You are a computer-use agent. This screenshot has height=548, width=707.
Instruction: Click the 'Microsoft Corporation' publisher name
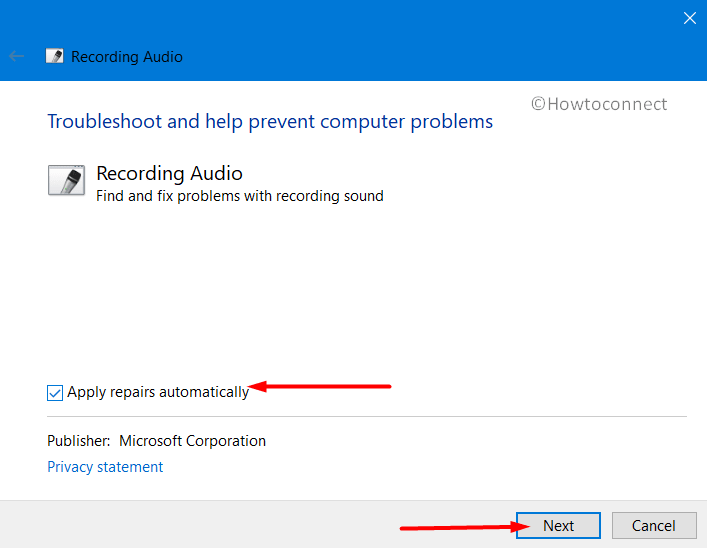point(193,441)
